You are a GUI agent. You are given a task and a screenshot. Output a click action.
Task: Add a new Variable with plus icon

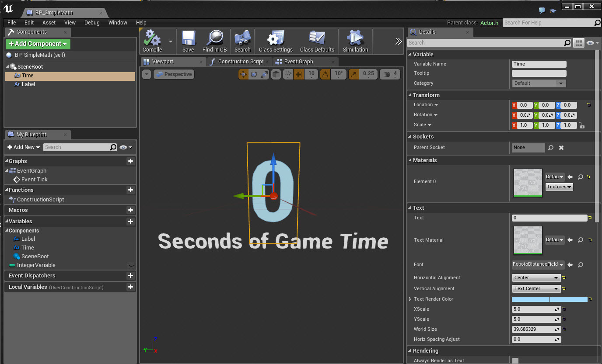(130, 222)
